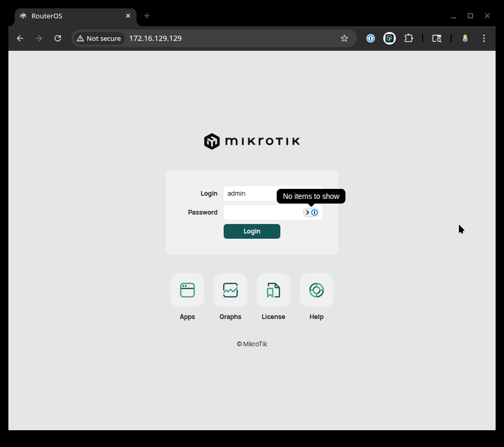Open the Apps icon tile
Viewport: 504px width, 447px height.
pos(187,290)
